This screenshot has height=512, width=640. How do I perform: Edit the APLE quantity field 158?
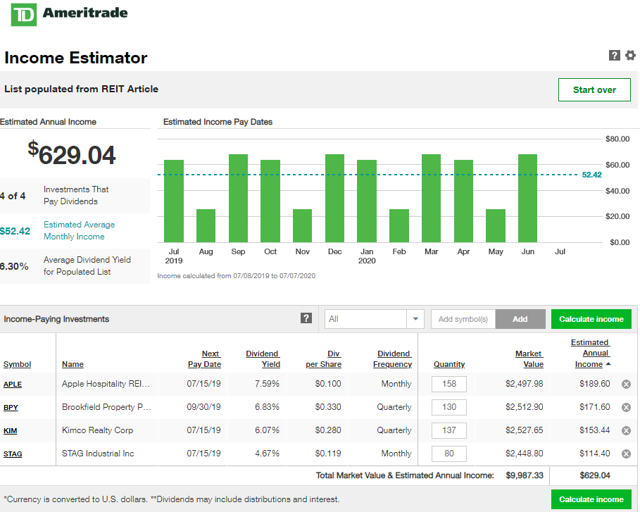(449, 384)
